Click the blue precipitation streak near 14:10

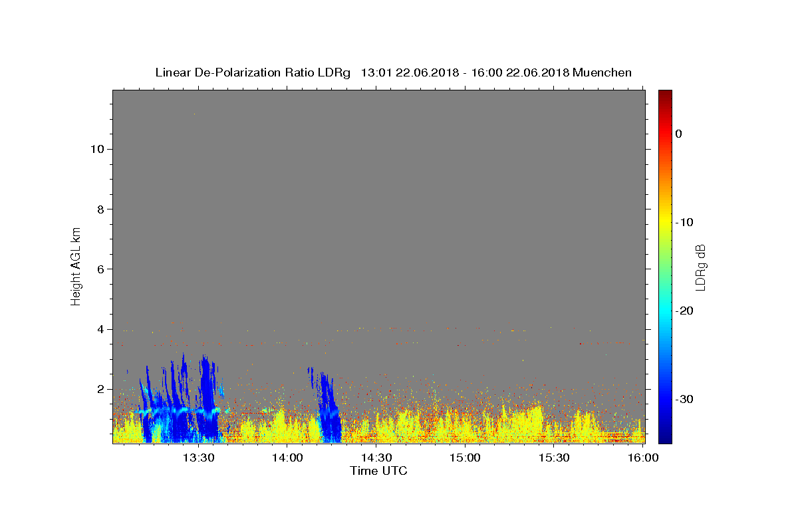(328, 409)
